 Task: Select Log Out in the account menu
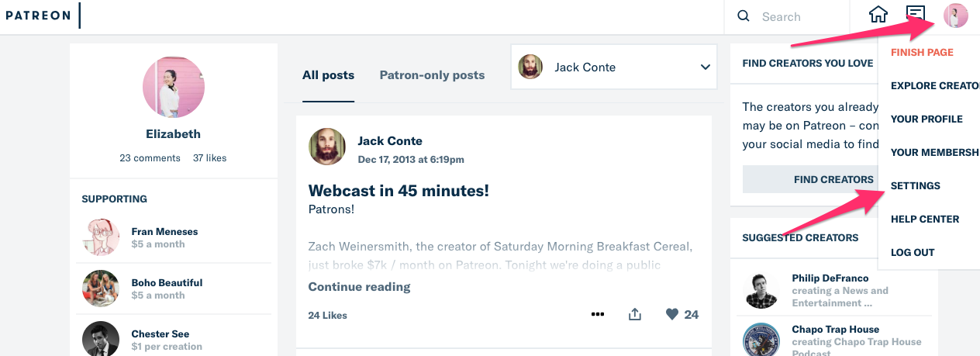pyautogui.click(x=913, y=252)
